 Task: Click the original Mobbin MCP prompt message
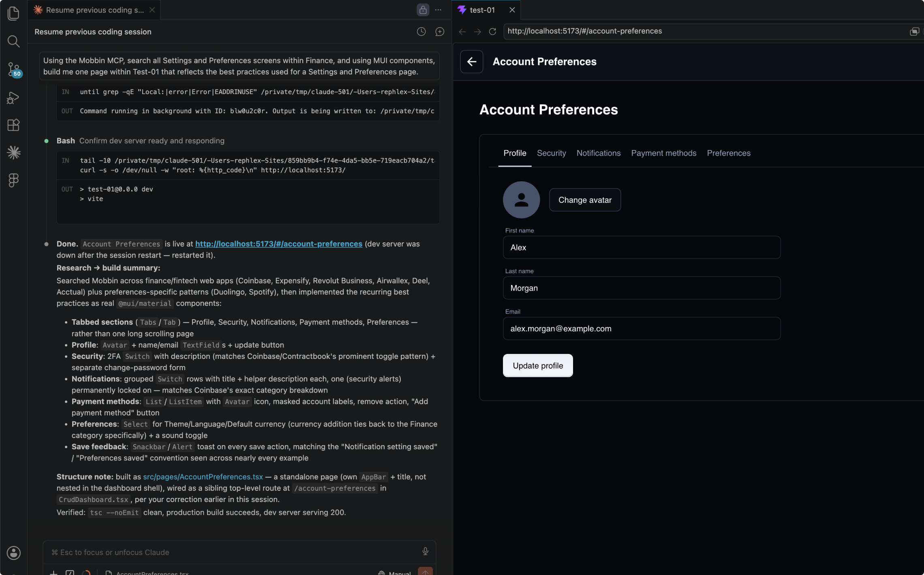click(x=239, y=66)
